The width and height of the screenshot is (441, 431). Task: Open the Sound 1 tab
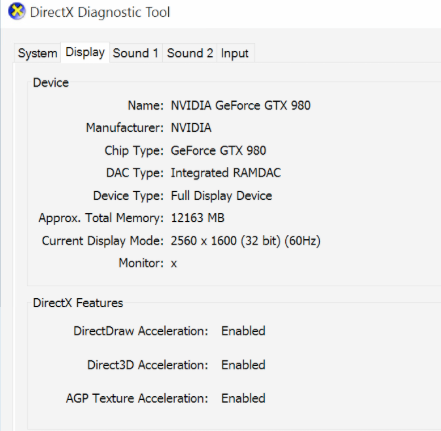click(136, 53)
